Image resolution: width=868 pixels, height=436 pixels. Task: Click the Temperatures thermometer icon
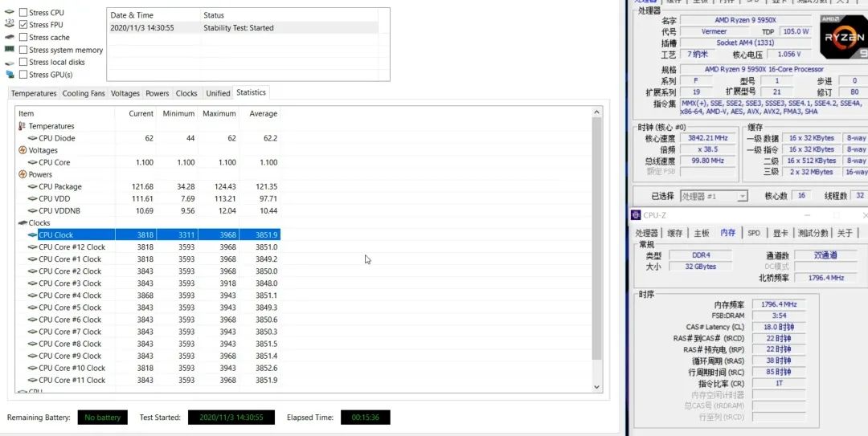click(x=23, y=126)
